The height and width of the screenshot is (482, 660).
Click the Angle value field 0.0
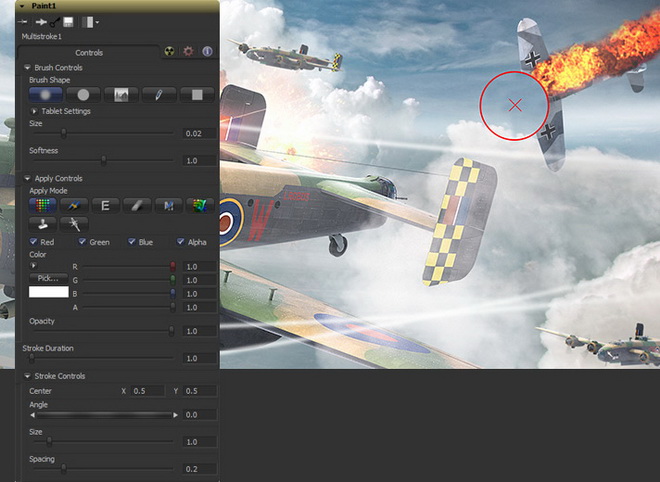[x=200, y=415]
